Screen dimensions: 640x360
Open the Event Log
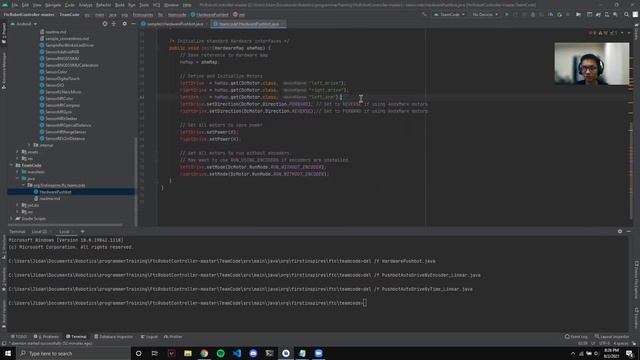[576, 337]
